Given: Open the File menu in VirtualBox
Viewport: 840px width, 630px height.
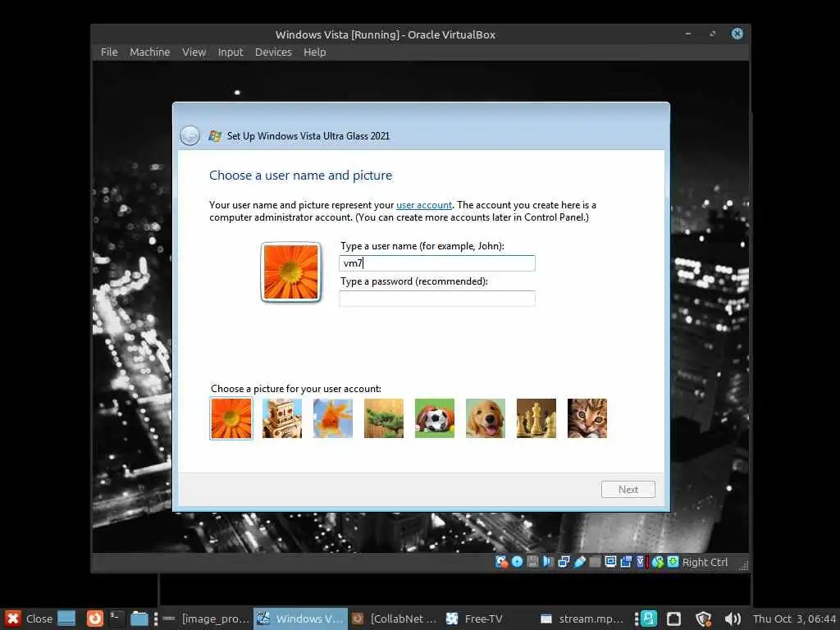Looking at the screenshot, I should [109, 52].
